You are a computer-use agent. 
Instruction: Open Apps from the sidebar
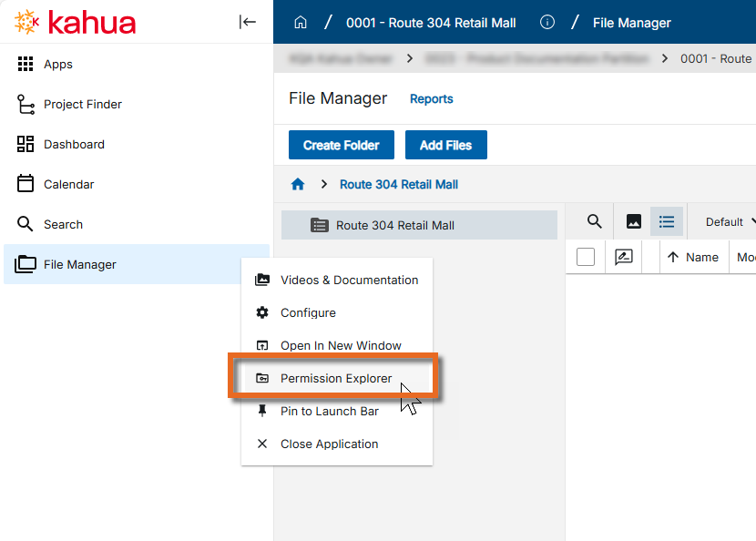(58, 65)
